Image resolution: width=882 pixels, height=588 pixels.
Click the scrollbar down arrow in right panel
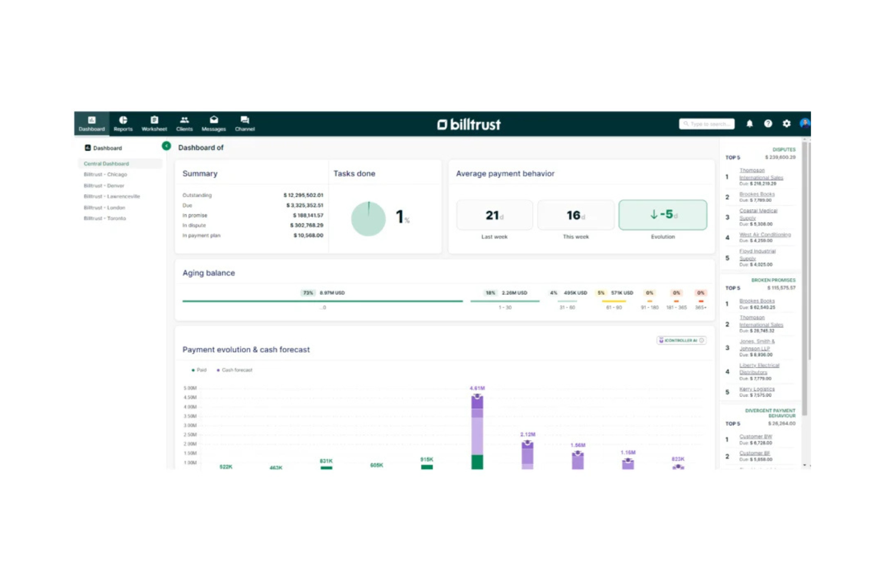[805, 465]
